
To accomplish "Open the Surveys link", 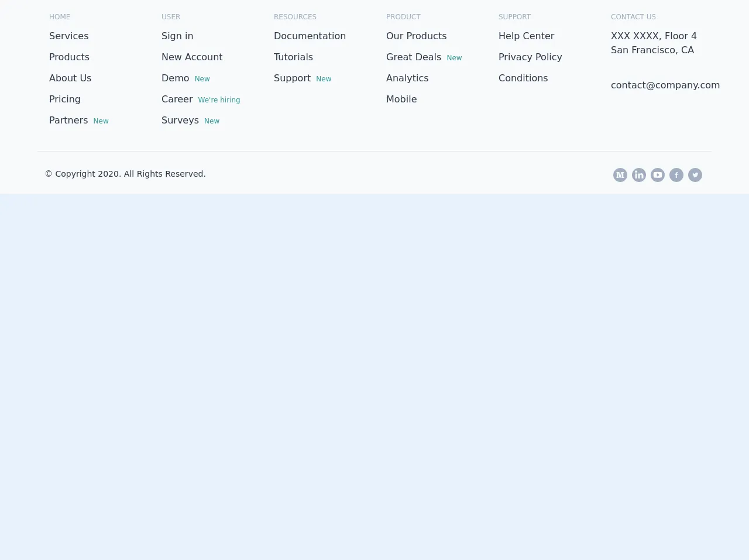I will (180, 121).
